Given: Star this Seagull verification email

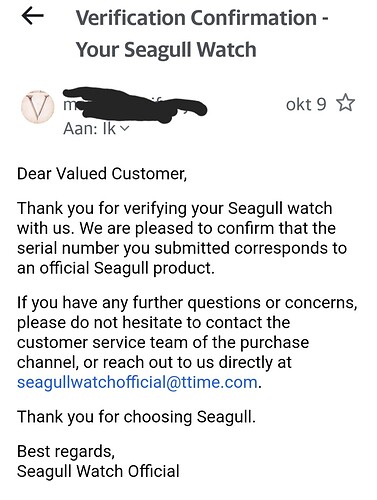Looking at the screenshot, I should pyautogui.click(x=346, y=103).
